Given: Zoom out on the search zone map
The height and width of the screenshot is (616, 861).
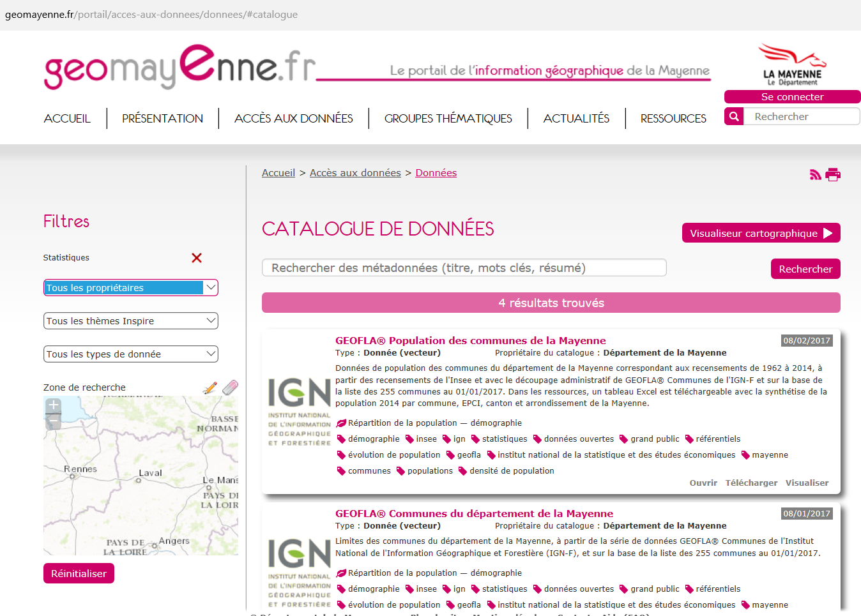Looking at the screenshot, I should (x=54, y=421).
